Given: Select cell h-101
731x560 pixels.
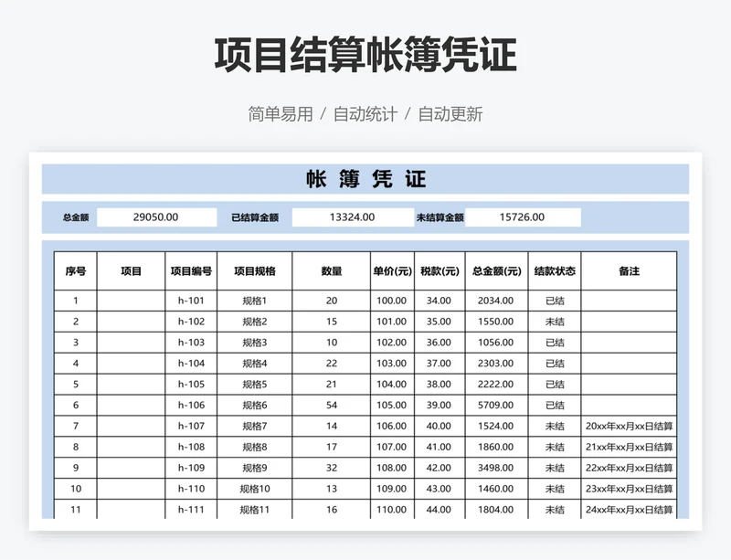Looking at the screenshot, I should [191, 301].
